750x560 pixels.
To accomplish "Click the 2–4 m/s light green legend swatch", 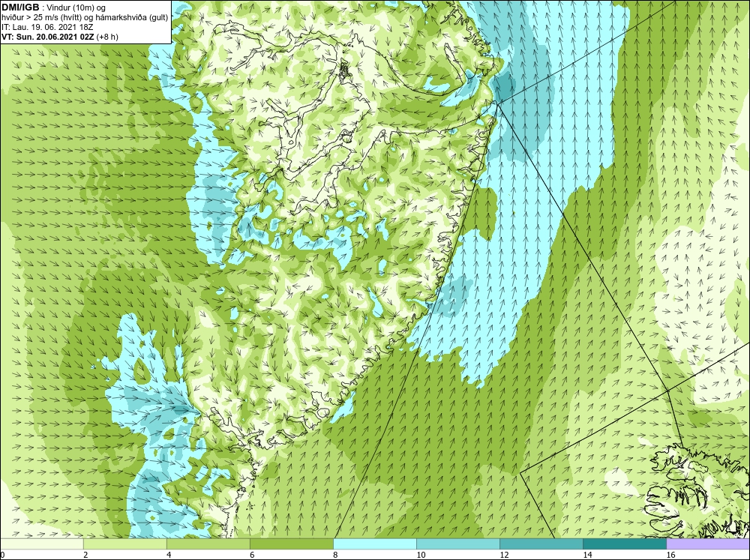I will point(125,544).
